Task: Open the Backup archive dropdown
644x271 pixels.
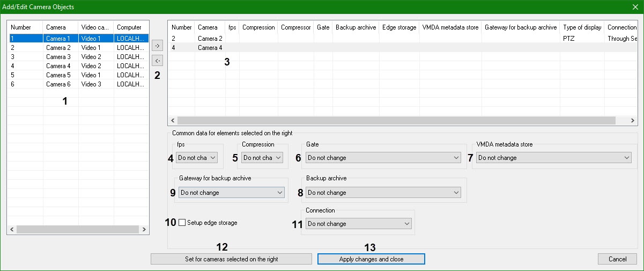Action: [383, 193]
